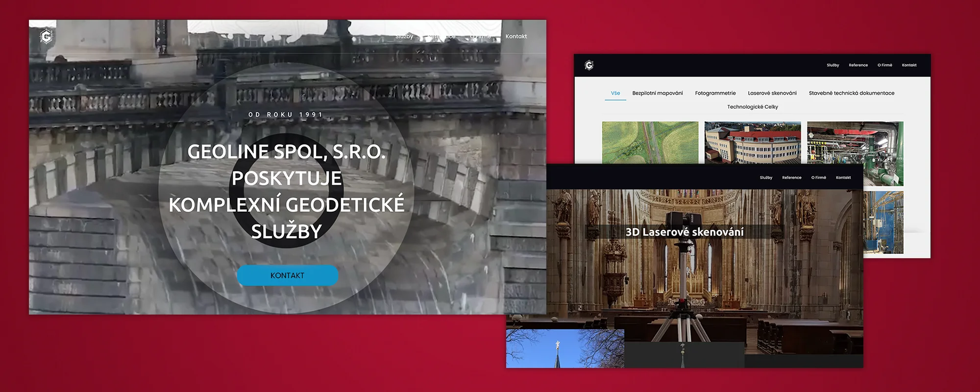980x392 pixels.
Task: Open the aerial green fields thumbnail
Action: [x=650, y=143]
